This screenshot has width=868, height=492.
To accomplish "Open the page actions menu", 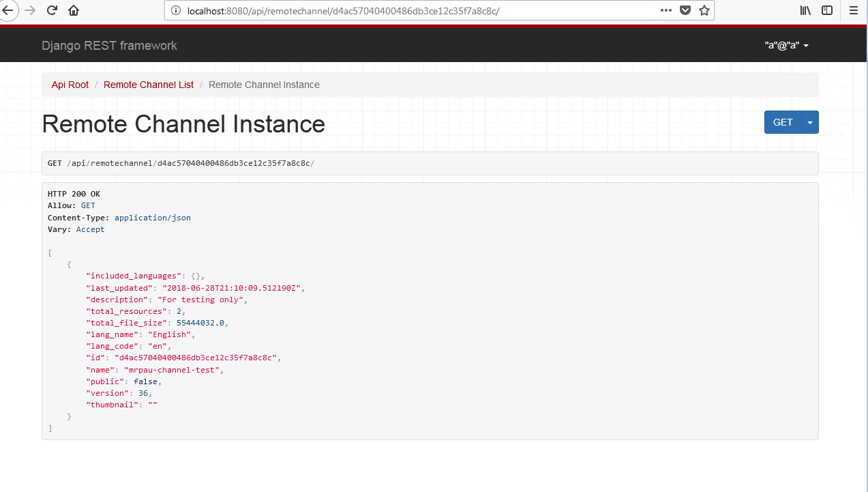I will coord(665,10).
